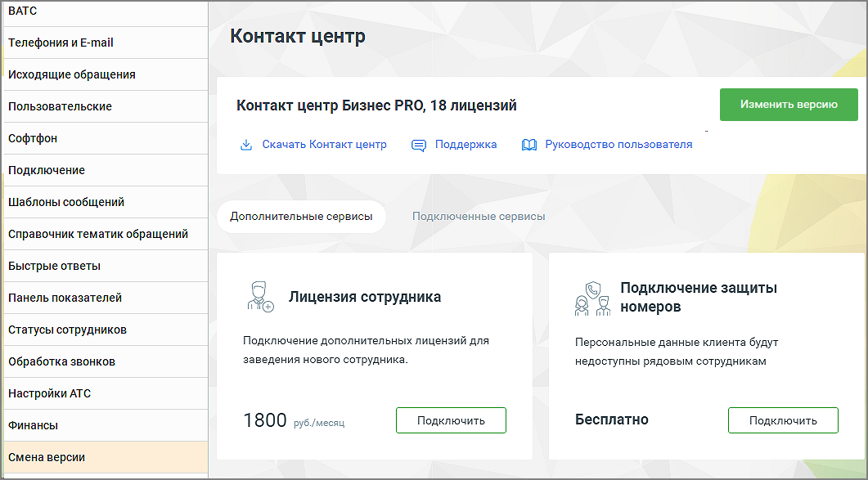Select the highlighted Смена версии item
This screenshot has width=868, height=480.
pos(106,458)
